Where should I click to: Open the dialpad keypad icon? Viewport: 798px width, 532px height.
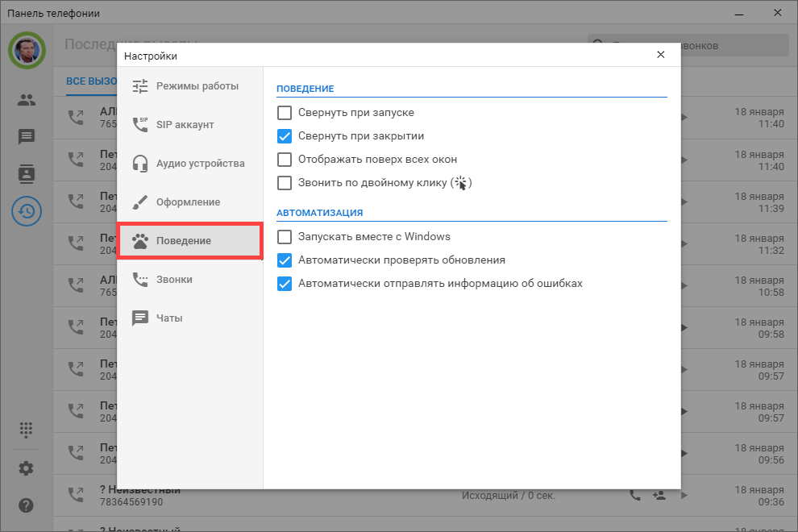[x=27, y=430]
